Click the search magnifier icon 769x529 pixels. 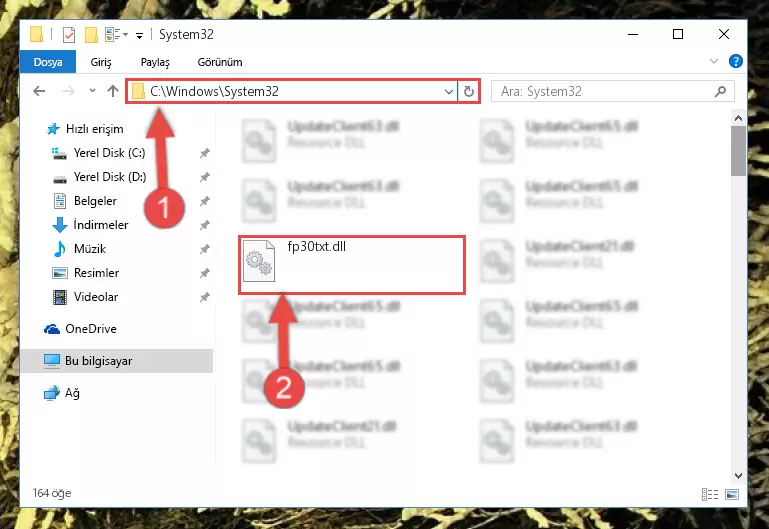click(720, 91)
